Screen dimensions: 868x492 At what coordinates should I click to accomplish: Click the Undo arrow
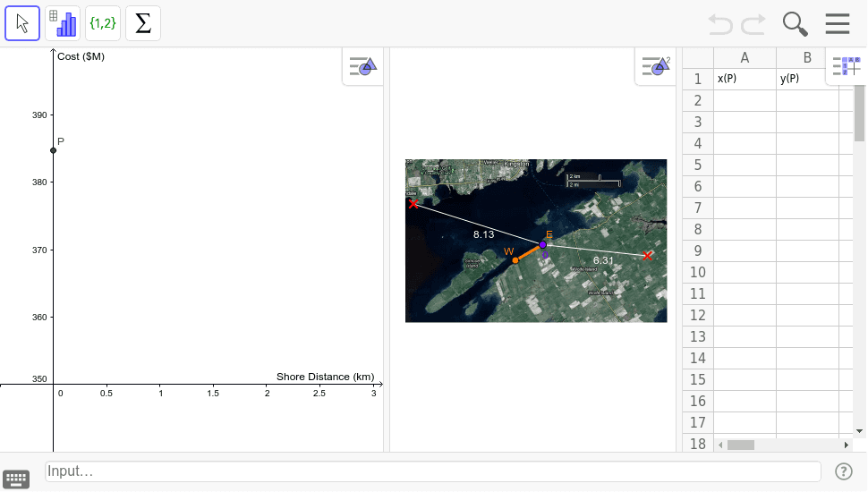(x=720, y=24)
